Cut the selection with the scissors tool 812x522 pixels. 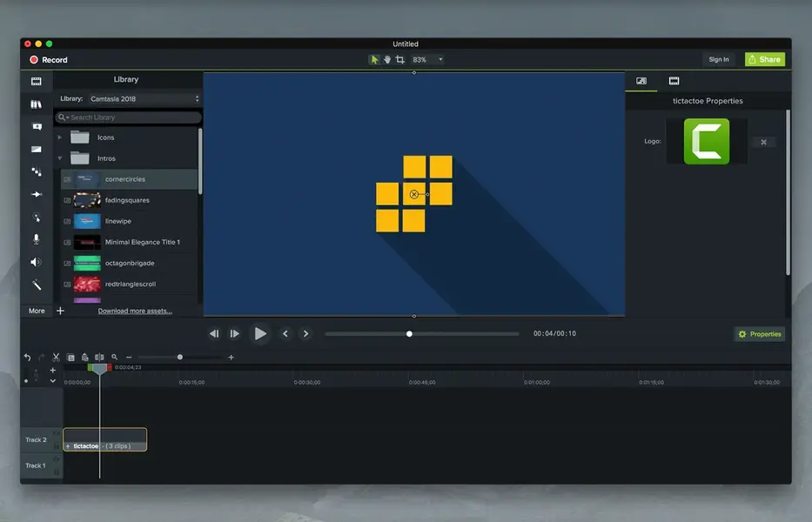[x=55, y=357]
